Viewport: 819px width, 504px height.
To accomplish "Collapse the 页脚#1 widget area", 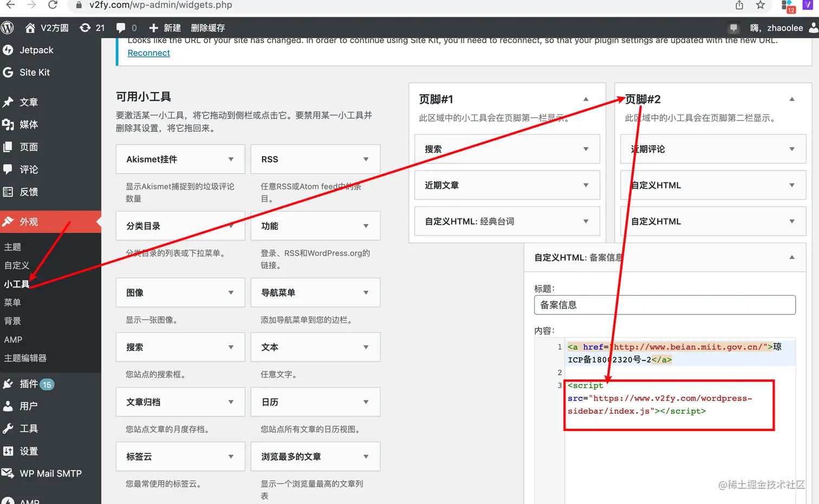I will pyautogui.click(x=586, y=99).
